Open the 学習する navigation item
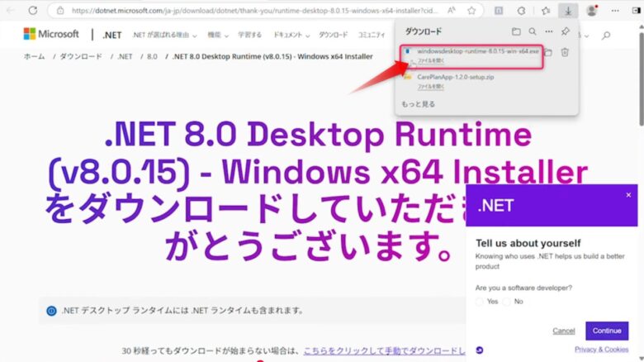This screenshot has height=362, width=644. pos(250,36)
